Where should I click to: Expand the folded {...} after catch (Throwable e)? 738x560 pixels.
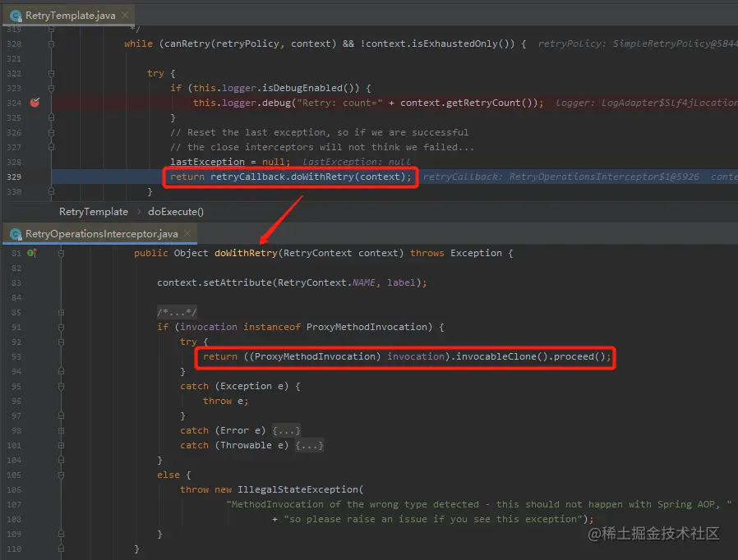tap(309, 445)
